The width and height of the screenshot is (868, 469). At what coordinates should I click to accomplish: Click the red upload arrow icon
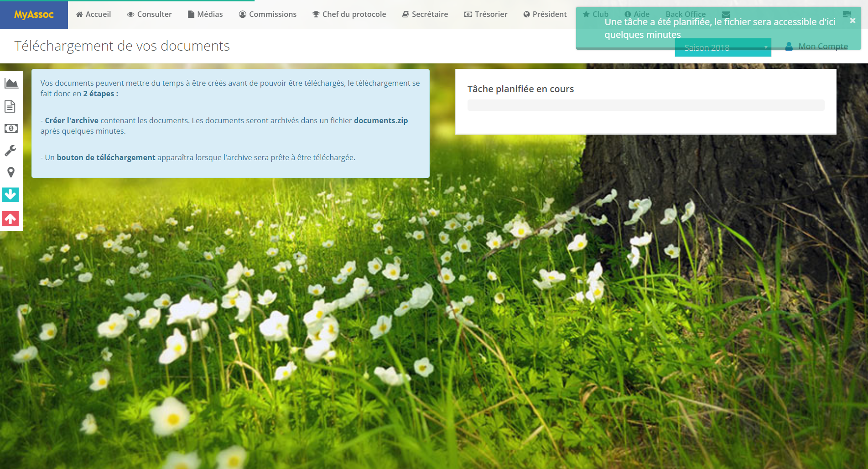click(10, 219)
